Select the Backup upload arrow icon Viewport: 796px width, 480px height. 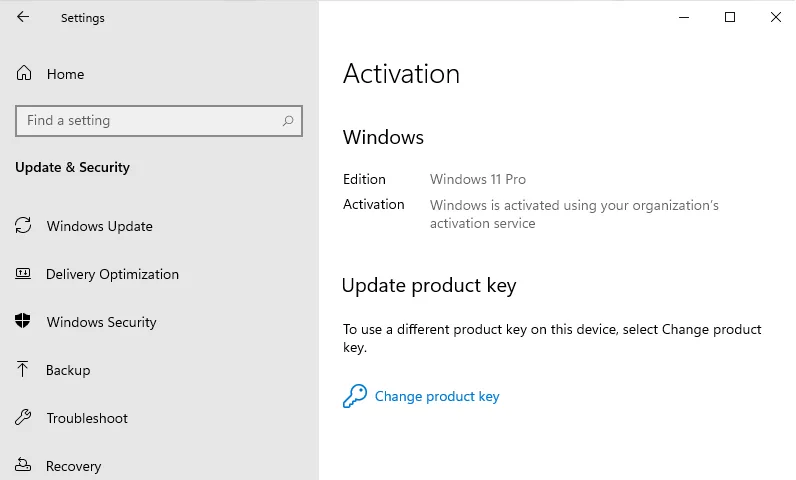23,370
